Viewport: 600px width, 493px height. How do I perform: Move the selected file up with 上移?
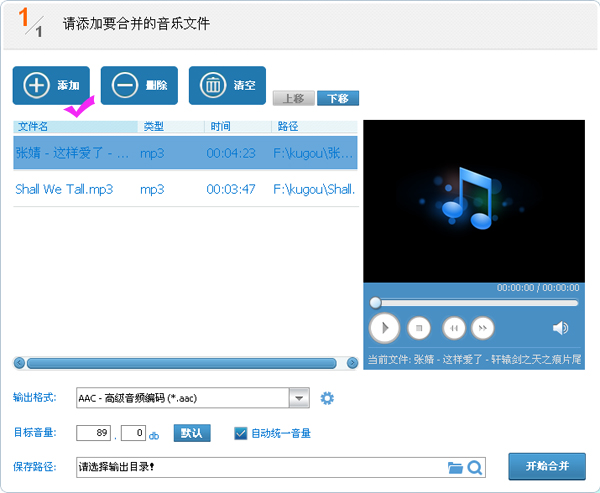(293, 98)
